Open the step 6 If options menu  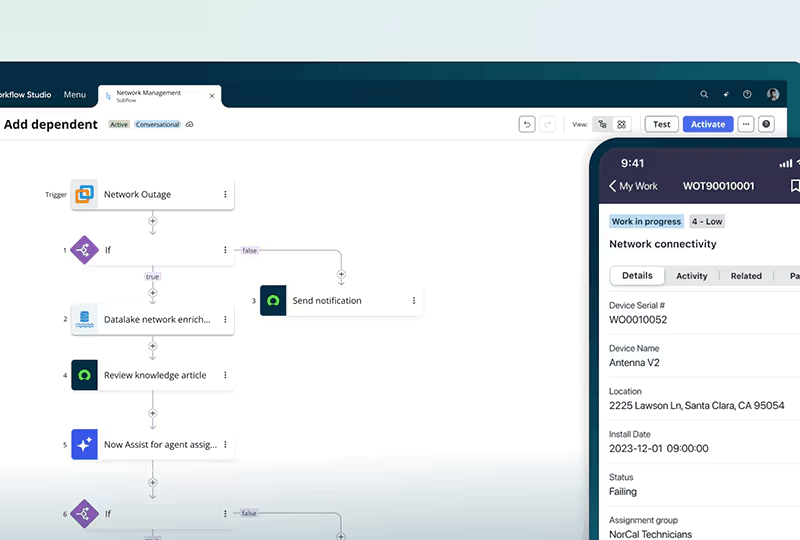point(225,513)
